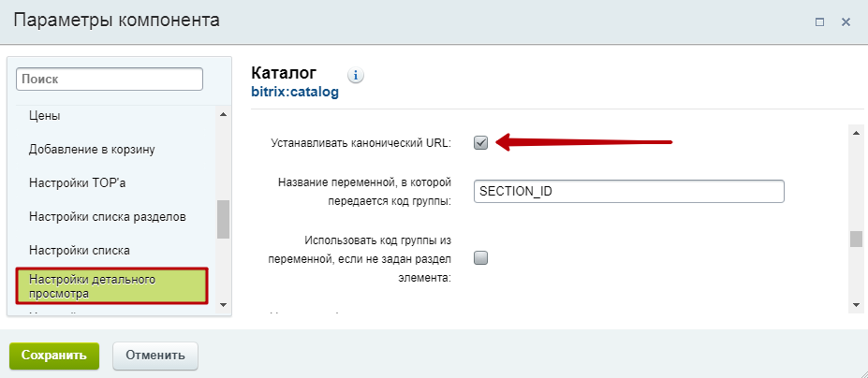Click the info icon next to Каталог

click(356, 75)
